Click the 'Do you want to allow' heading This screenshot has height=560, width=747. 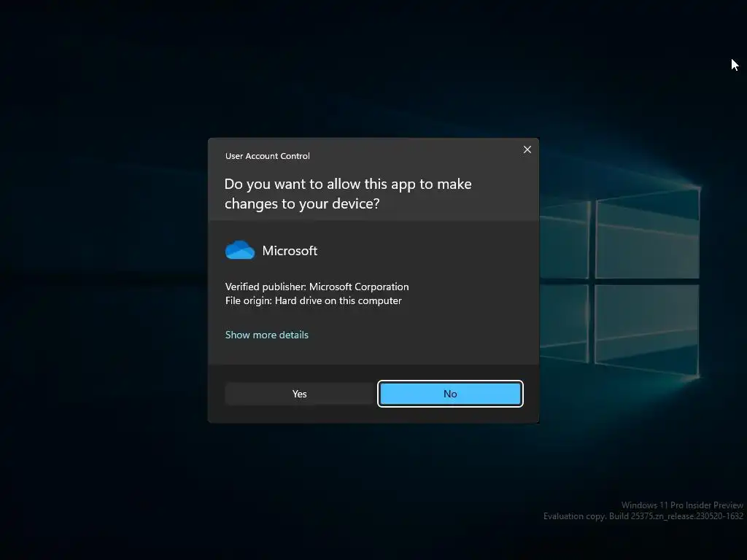click(x=348, y=194)
